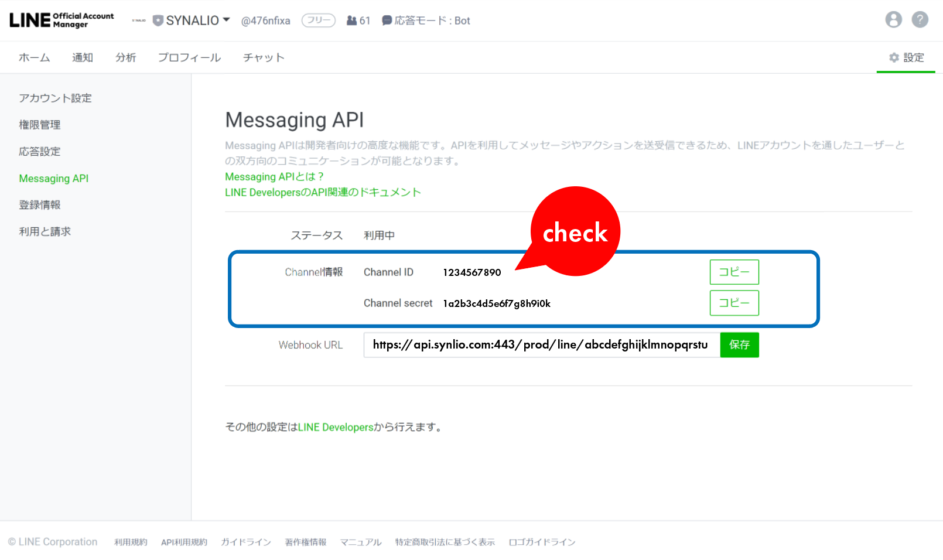Select アカウント設定 in the sidebar
Viewport: 943px width, 560px height.
tap(55, 98)
